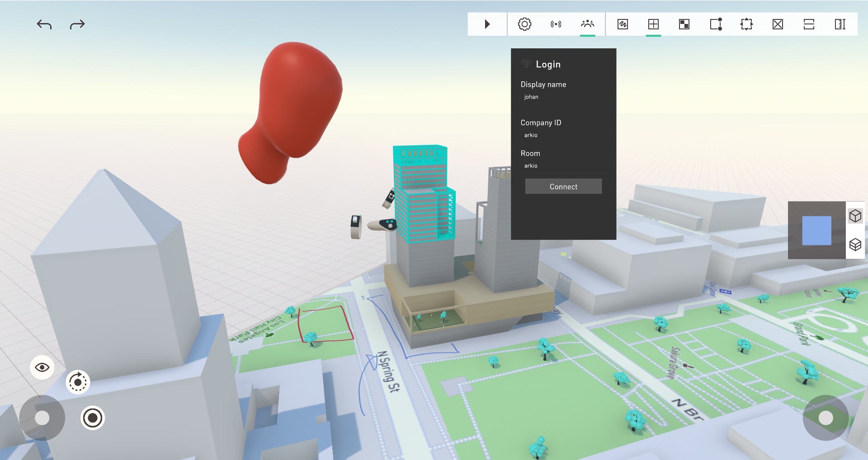Open the settings gear
This screenshot has width=868, height=460.
[524, 24]
